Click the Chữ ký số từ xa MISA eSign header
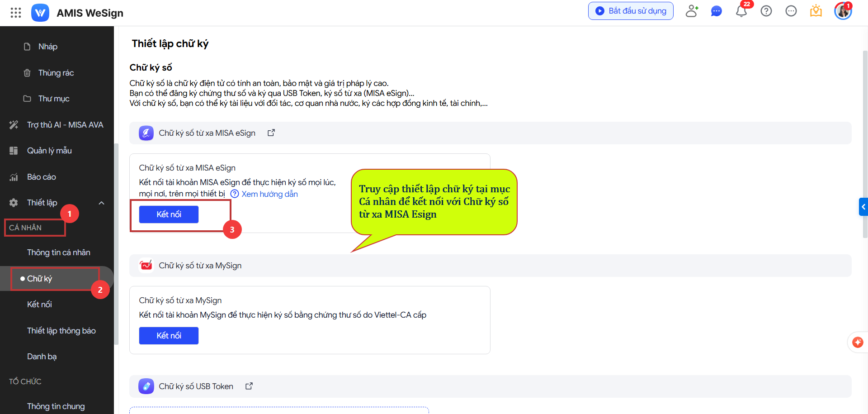868x414 pixels. coord(491,133)
